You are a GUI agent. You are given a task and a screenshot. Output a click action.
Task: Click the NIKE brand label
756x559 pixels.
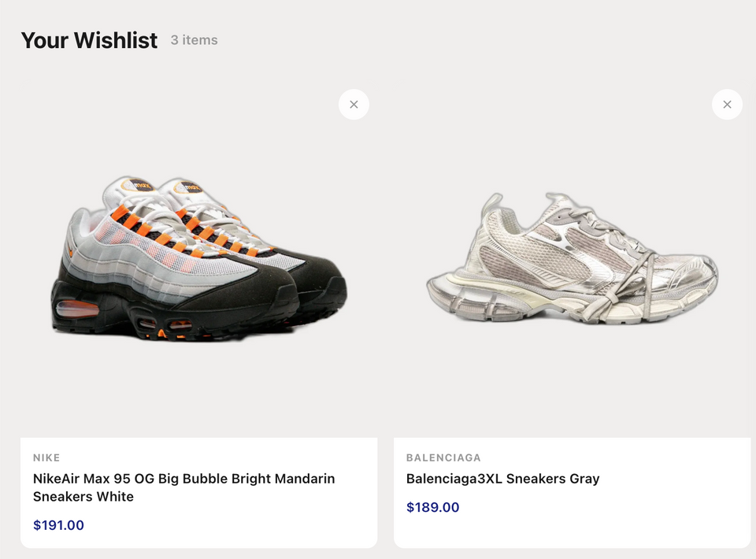[x=46, y=457]
